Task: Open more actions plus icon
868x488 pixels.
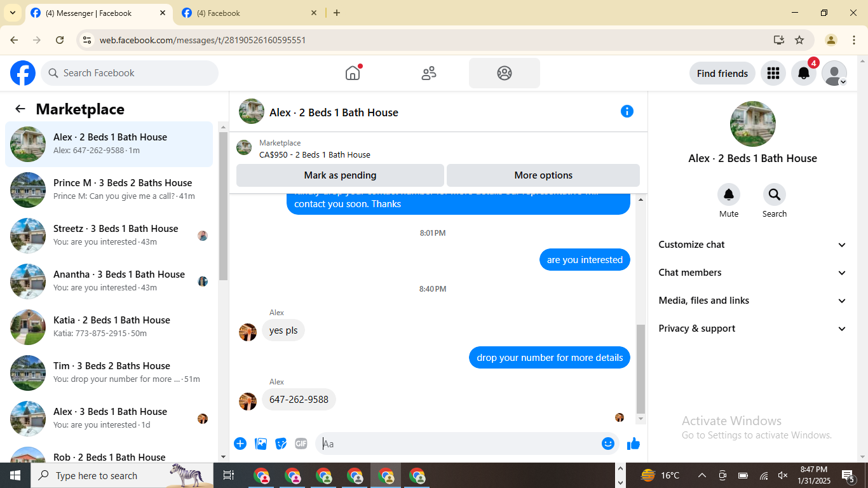Action: tap(240, 444)
